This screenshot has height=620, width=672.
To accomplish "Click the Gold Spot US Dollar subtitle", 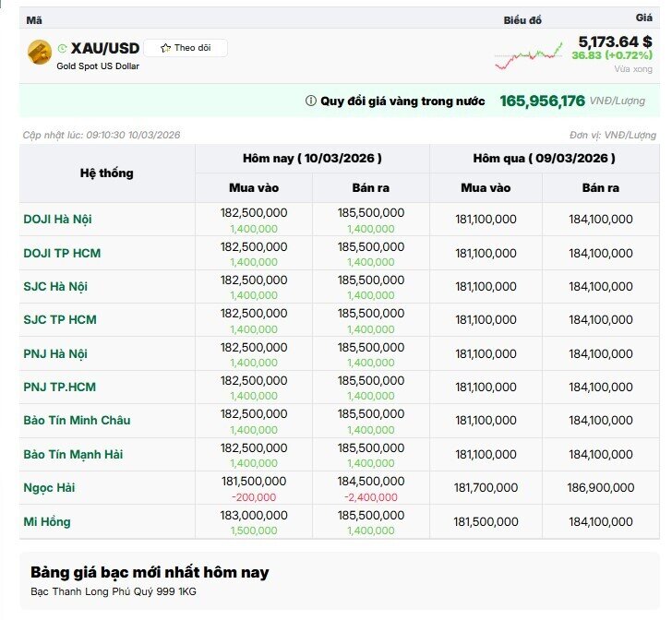I will [98, 66].
